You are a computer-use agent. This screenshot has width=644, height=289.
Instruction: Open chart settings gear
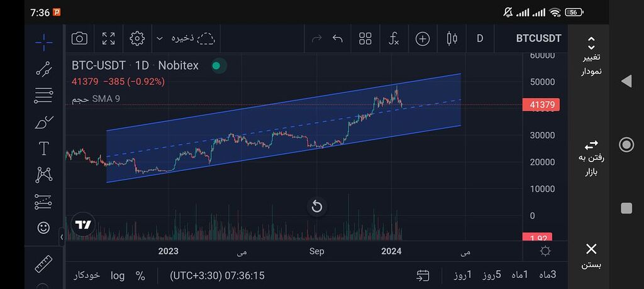click(x=136, y=38)
